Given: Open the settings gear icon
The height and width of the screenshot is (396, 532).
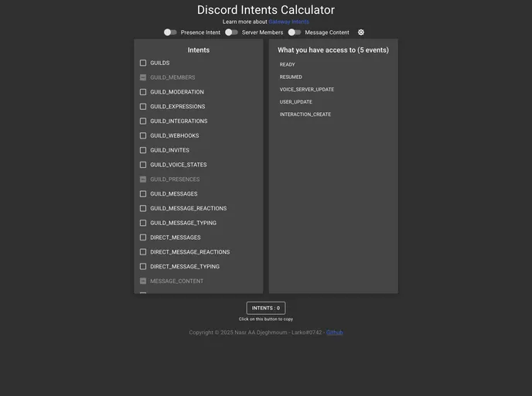Looking at the screenshot, I should coord(361,32).
